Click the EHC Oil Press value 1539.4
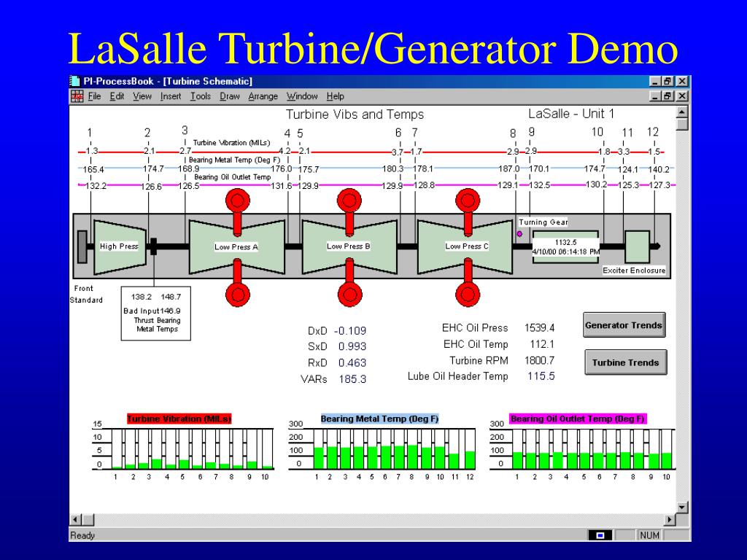 click(539, 328)
